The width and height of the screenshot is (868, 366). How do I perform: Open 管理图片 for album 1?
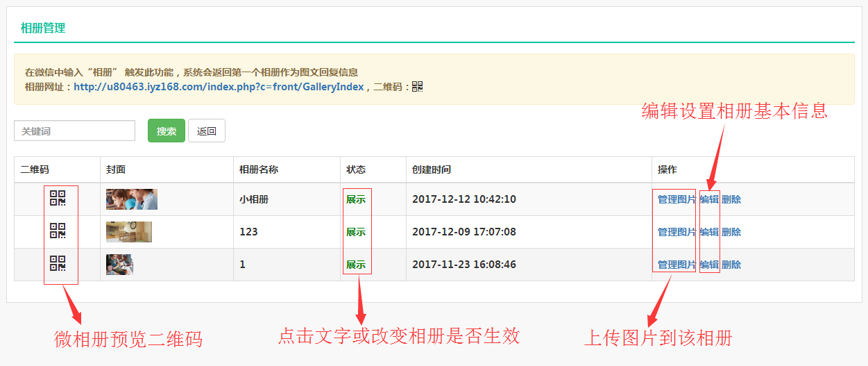676,265
